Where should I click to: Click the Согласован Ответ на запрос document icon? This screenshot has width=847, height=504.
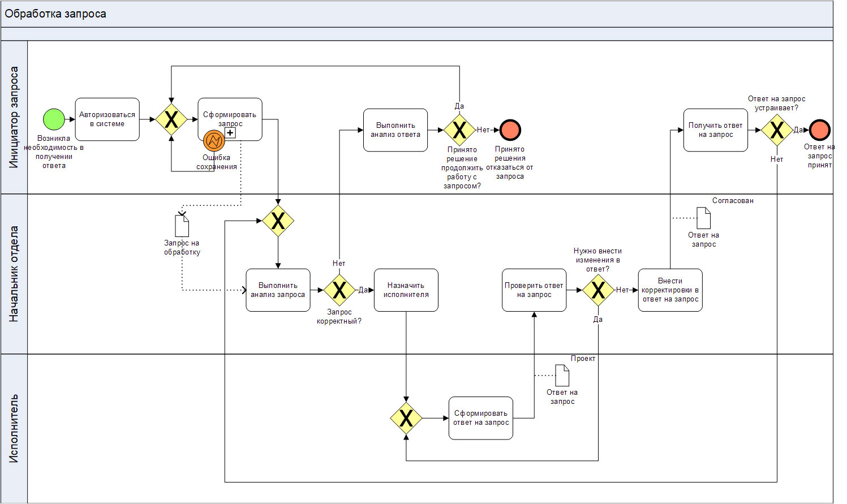click(x=703, y=218)
